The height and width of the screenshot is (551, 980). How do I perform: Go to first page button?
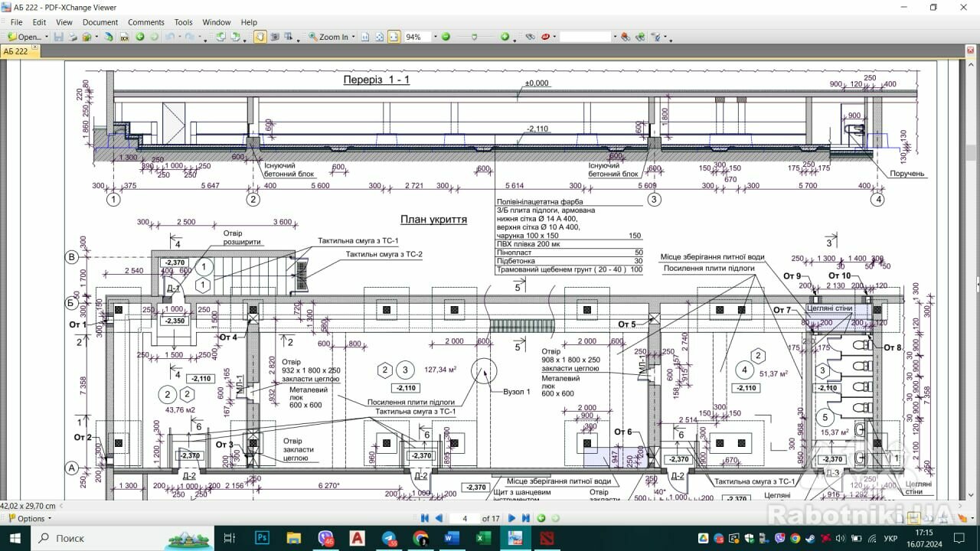tap(425, 518)
